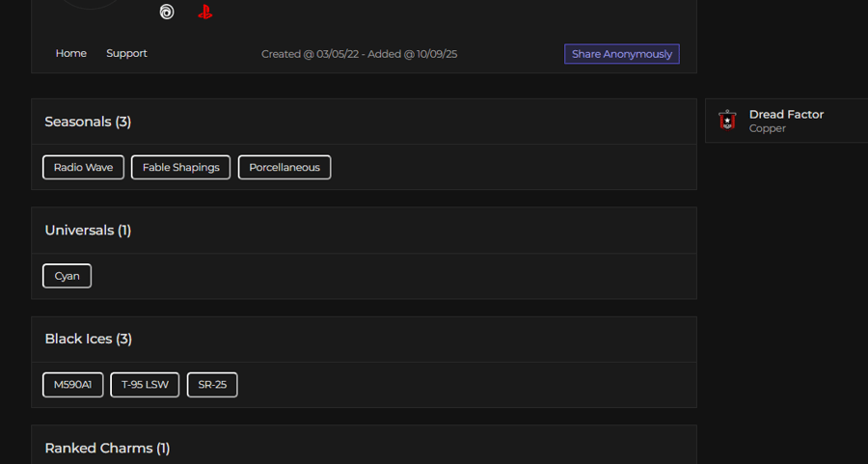Click the Ranked Charms (1) section header
The width and height of the screenshot is (868, 464).
pyautogui.click(x=107, y=448)
